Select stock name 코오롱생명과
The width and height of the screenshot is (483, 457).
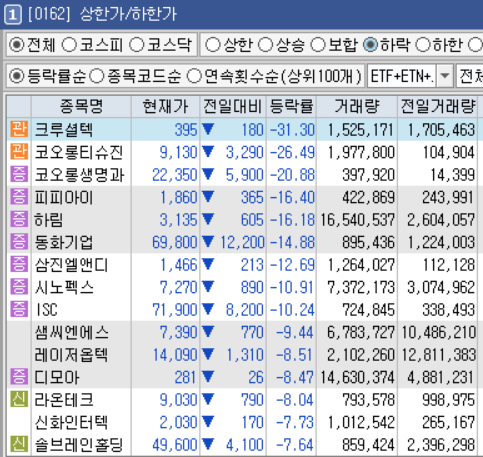(80, 175)
